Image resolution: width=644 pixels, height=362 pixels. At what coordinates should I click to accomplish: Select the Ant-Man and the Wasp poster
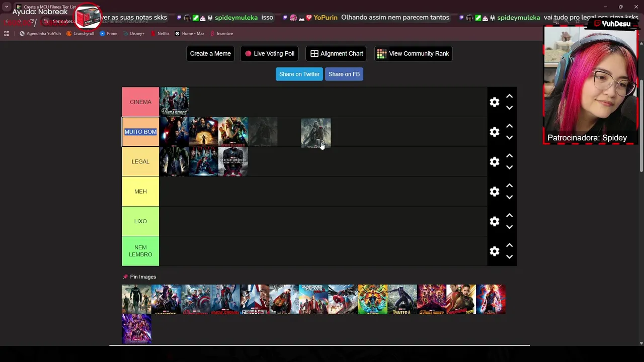pyautogui.click(x=461, y=299)
